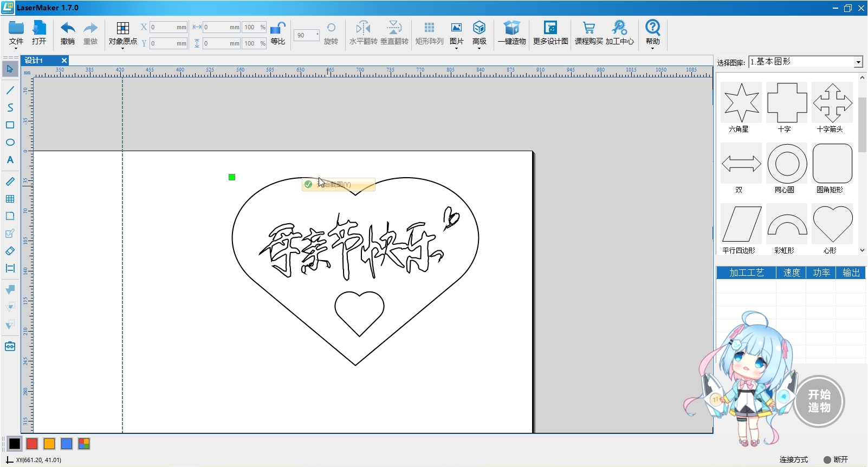Click the 输出 column header

[851, 273]
